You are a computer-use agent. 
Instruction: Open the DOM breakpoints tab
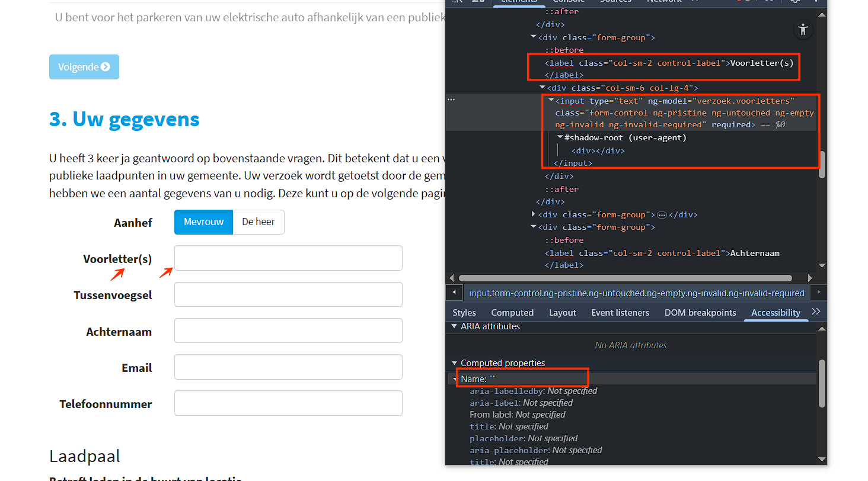click(700, 313)
